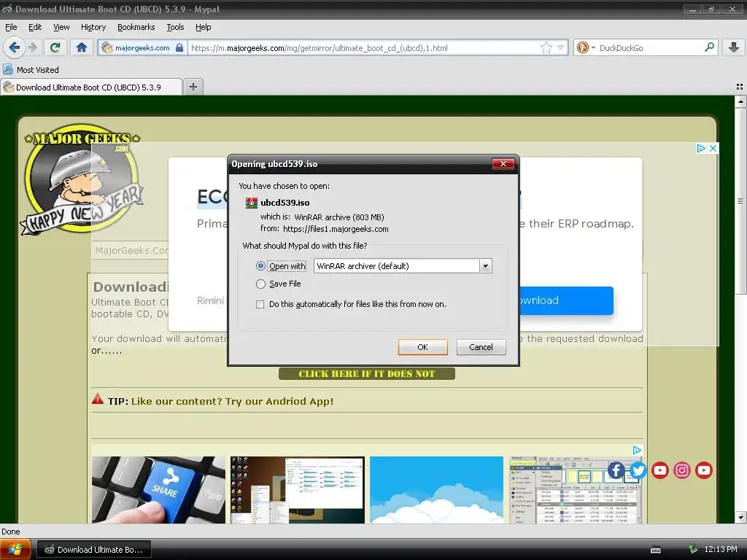This screenshot has width=747, height=560.
Task: Click the forward navigation arrow
Action: coord(32,47)
